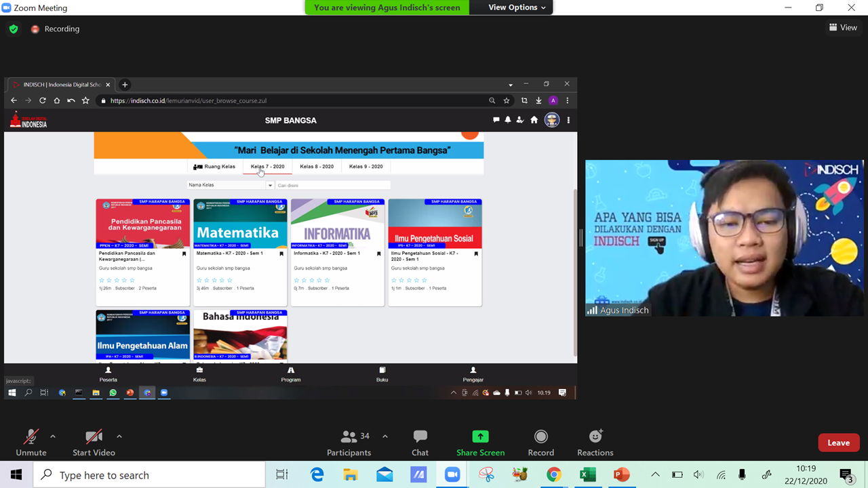Click the Windows search box
Screen dimensions: 868x488
coord(150,475)
